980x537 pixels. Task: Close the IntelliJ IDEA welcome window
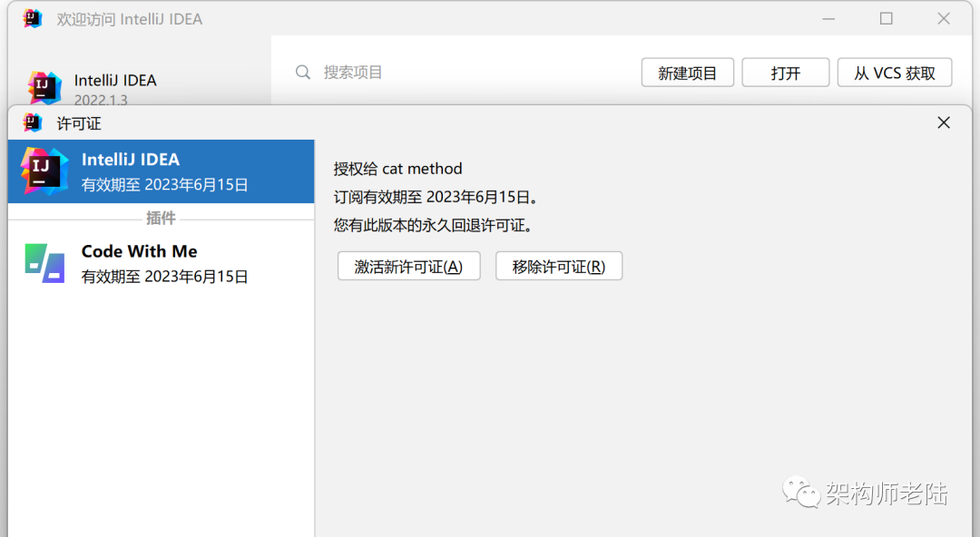point(944,19)
